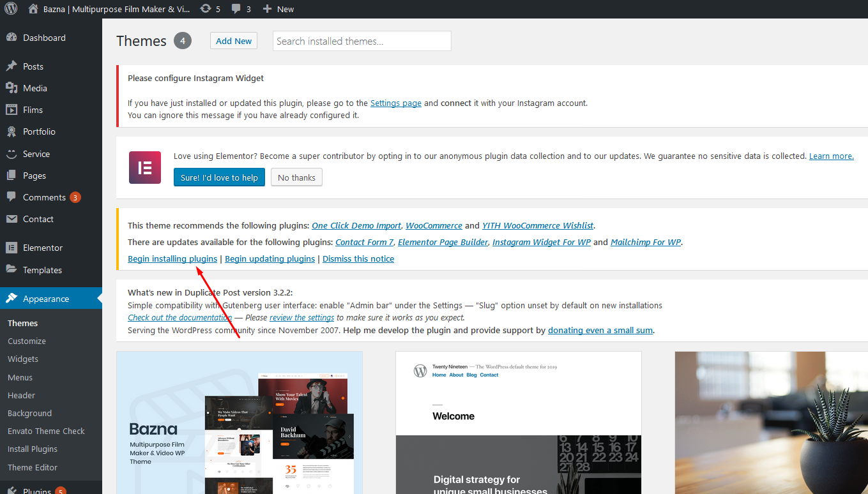Open comments bubble icon in admin bar
Screen dimensions: 868x494
tap(236, 9)
